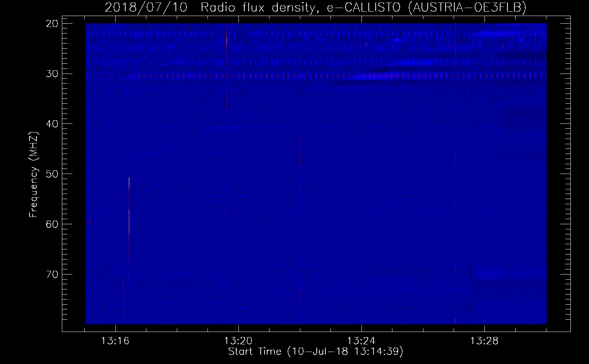Click the 60 frequency tick label
This screenshot has height=364, width=589.
tap(51, 224)
